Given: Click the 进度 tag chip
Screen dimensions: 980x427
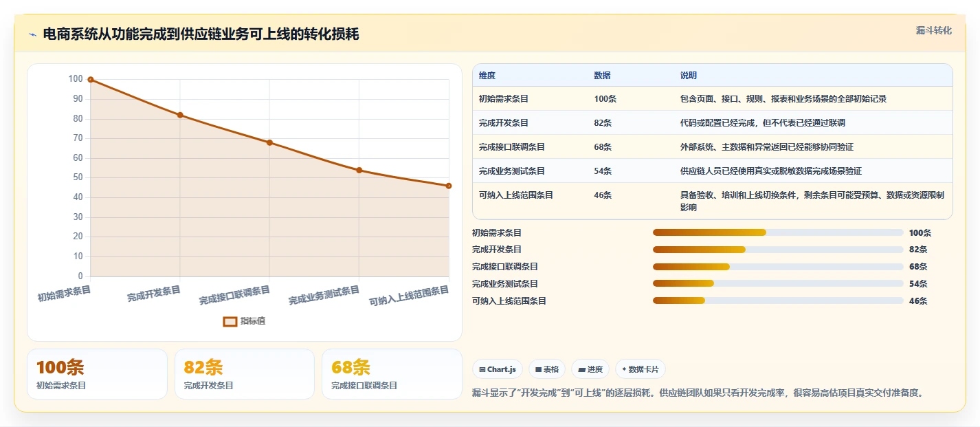Looking at the screenshot, I should click(x=590, y=369).
